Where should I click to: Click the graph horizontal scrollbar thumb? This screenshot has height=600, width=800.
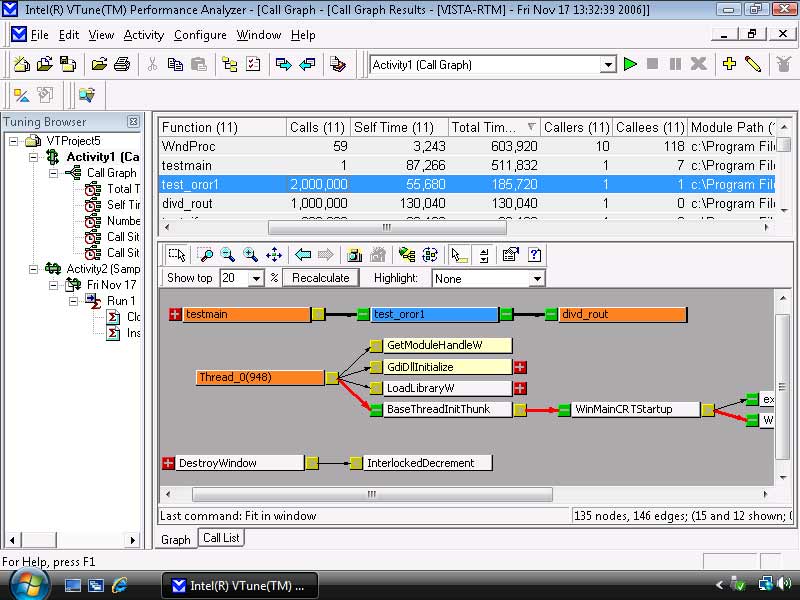pos(372,494)
